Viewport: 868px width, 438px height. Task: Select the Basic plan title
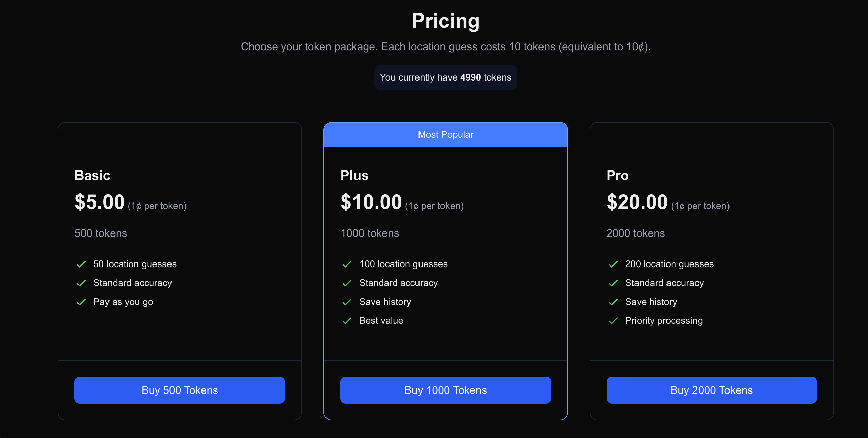(x=92, y=175)
